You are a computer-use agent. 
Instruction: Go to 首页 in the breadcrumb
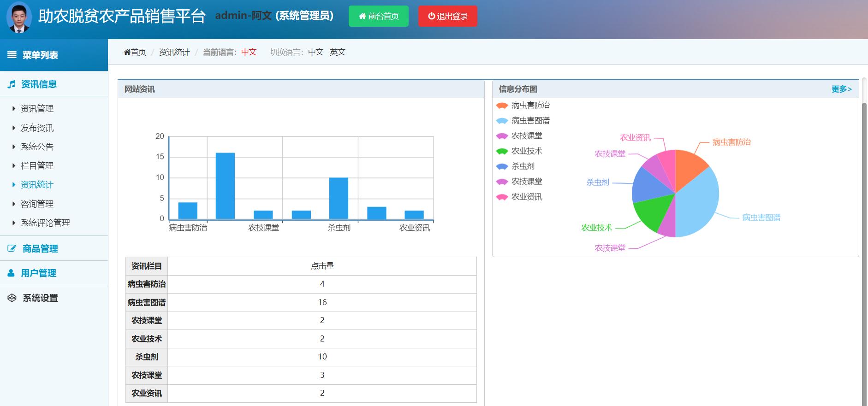tap(138, 52)
